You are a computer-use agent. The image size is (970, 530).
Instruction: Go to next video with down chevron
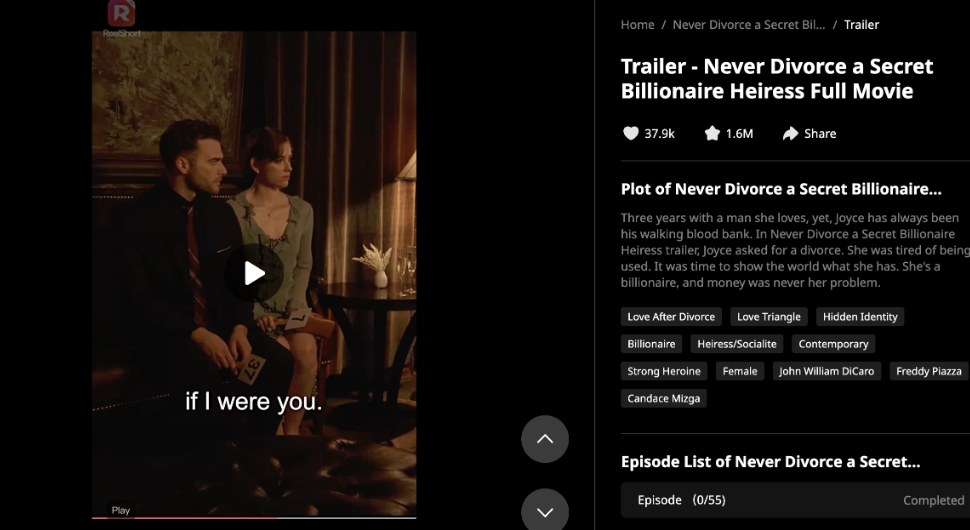544,511
